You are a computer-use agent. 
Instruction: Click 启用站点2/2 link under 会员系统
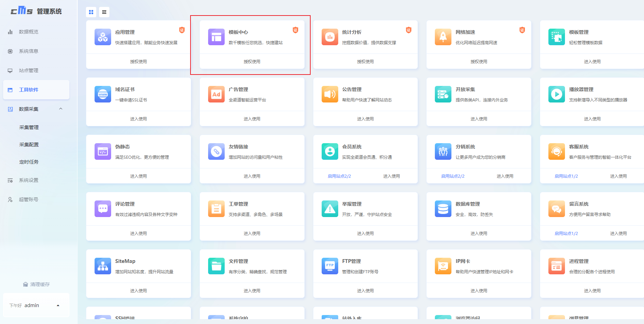click(339, 176)
